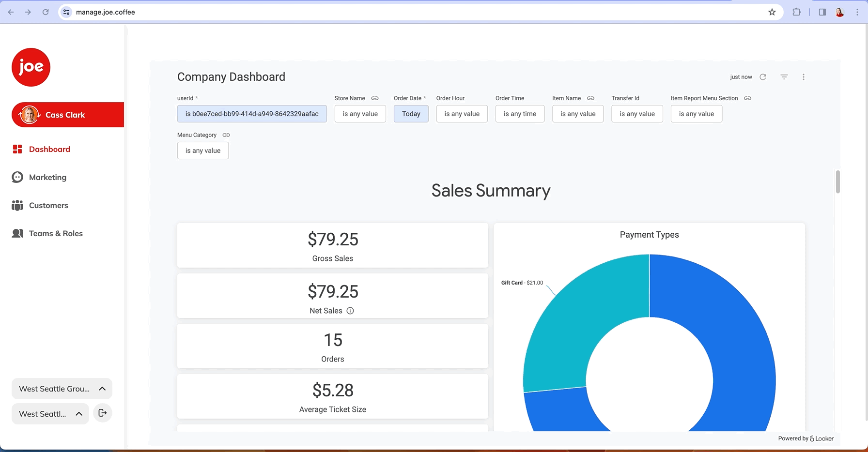
Task: Click the dashboard vertical scrollbar thumb
Action: coord(838,182)
